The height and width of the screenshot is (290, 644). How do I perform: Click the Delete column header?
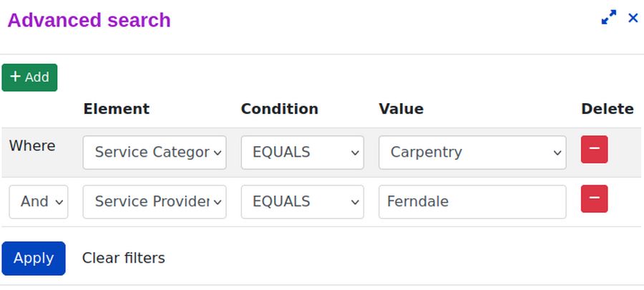click(x=608, y=109)
